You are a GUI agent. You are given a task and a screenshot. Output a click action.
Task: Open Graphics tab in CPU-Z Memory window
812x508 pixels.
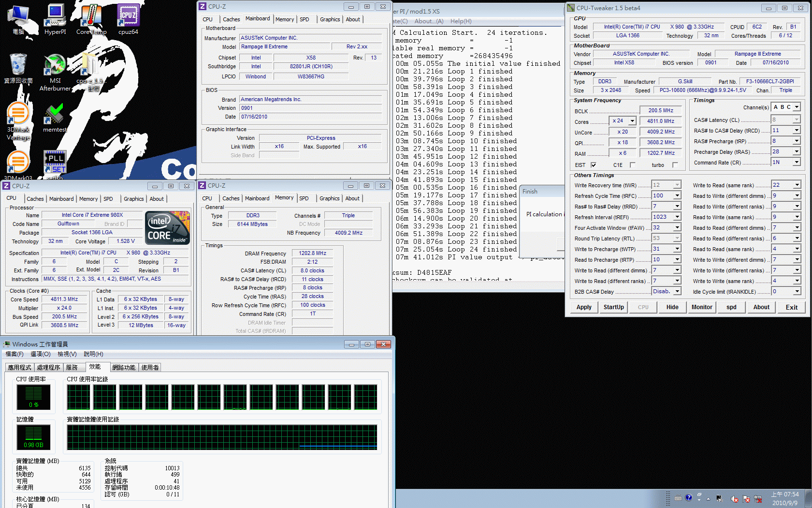(x=330, y=198)
